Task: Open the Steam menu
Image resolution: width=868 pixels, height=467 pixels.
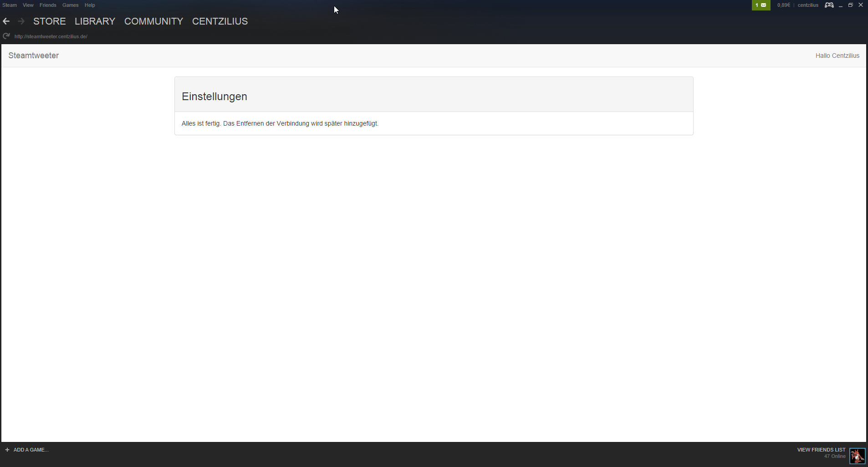Action: [x=10, y=5]
